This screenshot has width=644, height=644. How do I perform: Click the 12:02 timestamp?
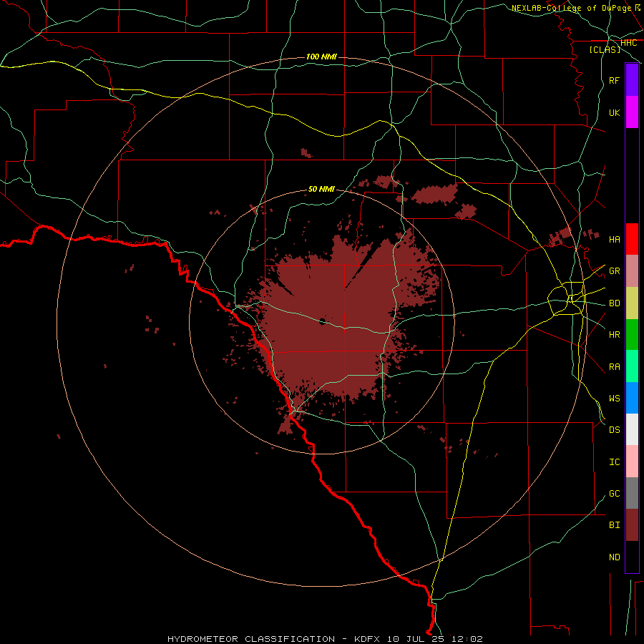pyautogui.click(x=467, y=639)
